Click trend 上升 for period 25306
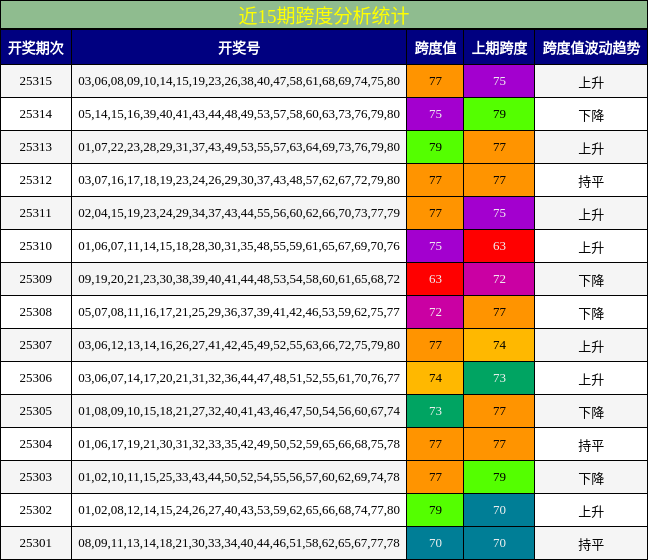The height and width of the screenshot is (560, 648). click(591, 379)
